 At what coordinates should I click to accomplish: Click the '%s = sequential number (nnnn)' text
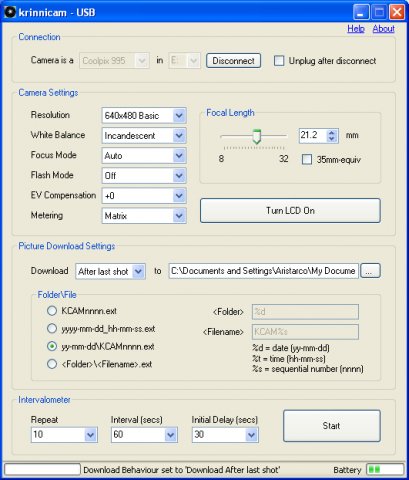[x=308, y=369]
